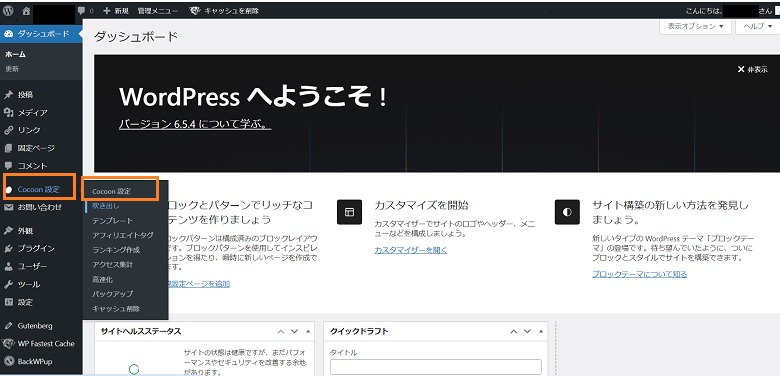Click the site health status circle indicator
The height and width of the screenshot is (376, 780).
134,370
